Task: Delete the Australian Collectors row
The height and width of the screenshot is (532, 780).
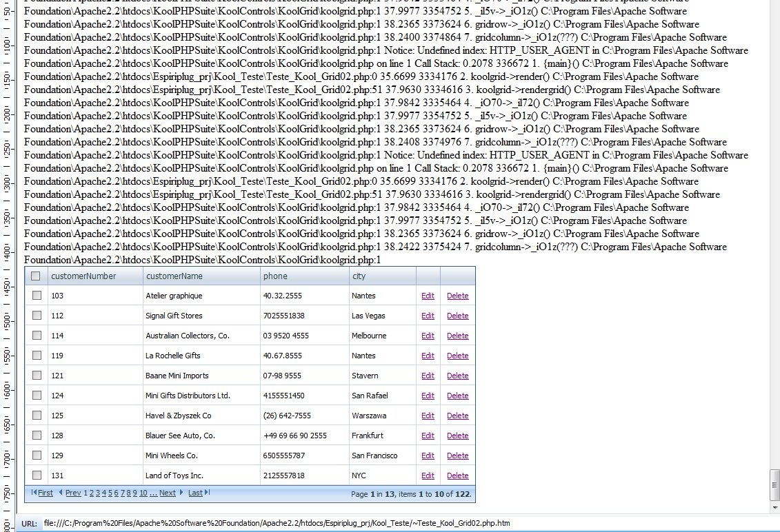Action: point(458,336)
